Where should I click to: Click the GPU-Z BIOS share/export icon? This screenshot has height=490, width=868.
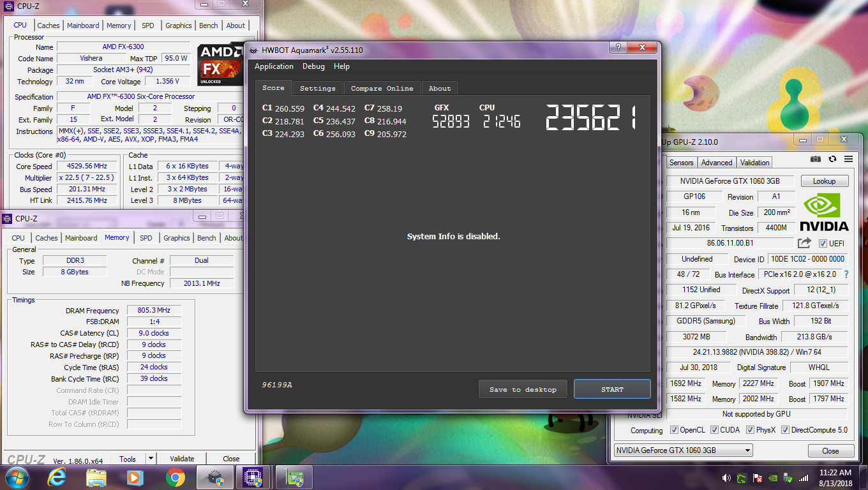click(x=804, y=242)
